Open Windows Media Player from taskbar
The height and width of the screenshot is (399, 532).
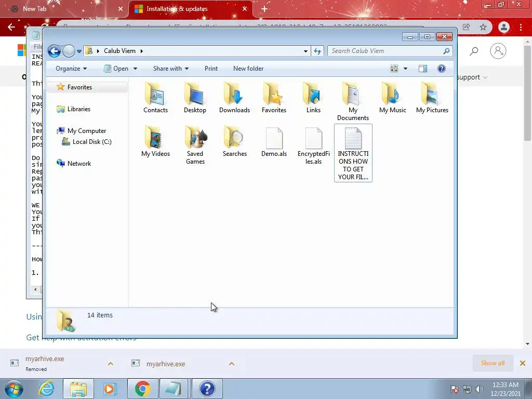coord(110,389)
